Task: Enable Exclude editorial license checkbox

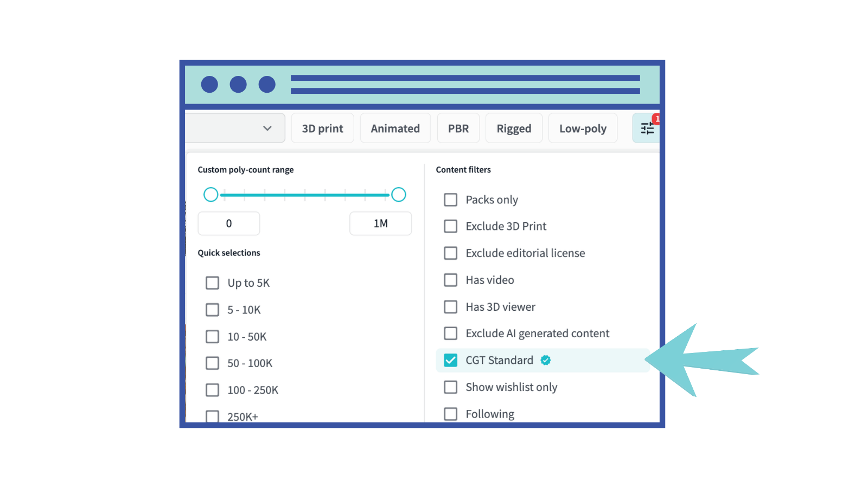Action: [x=451, y=253]
